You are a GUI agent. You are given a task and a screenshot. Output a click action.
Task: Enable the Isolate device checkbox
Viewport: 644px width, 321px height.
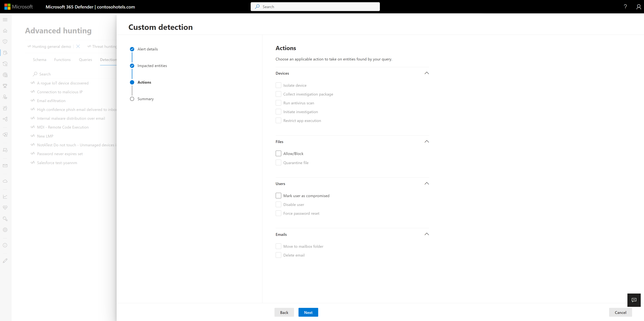coord(278,85)
